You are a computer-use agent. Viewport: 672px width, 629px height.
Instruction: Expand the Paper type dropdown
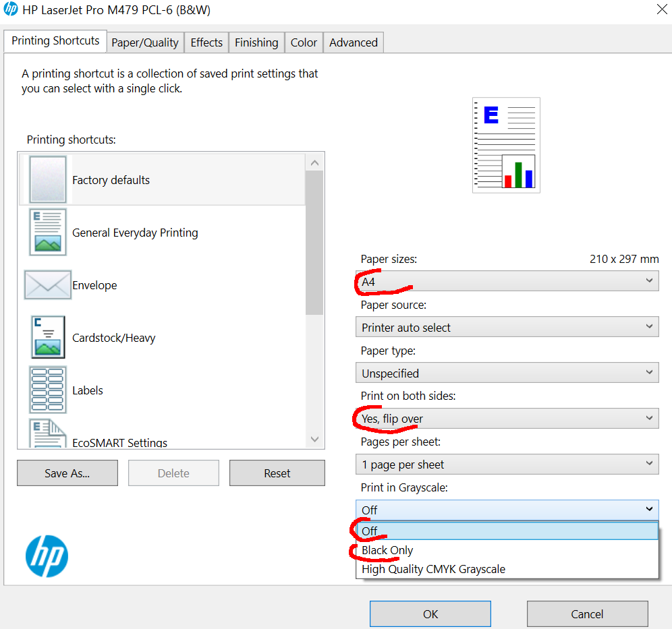click(507, 373)
